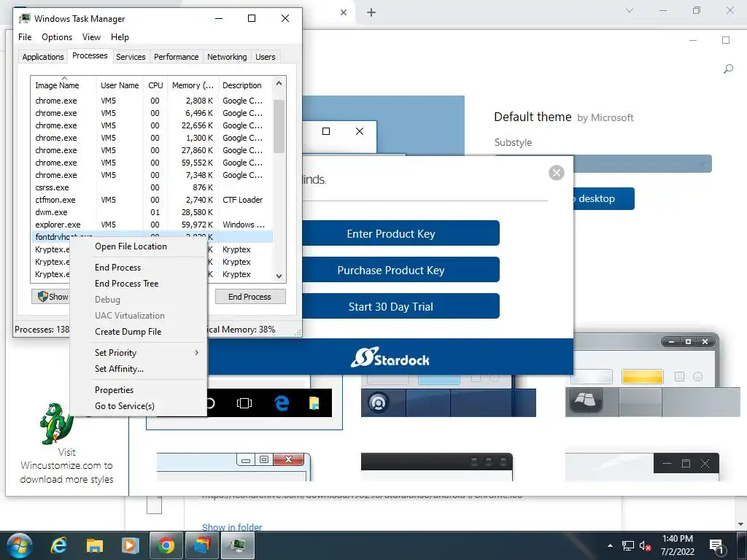Select the black title bar theme thumbnail
747x560 pixels.
click(x=437, y=467)
